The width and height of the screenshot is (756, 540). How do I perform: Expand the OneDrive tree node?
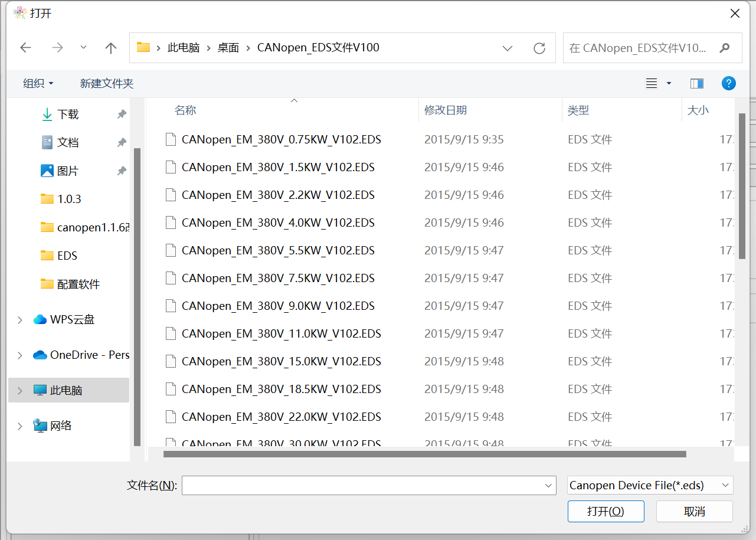click(20, 355)
